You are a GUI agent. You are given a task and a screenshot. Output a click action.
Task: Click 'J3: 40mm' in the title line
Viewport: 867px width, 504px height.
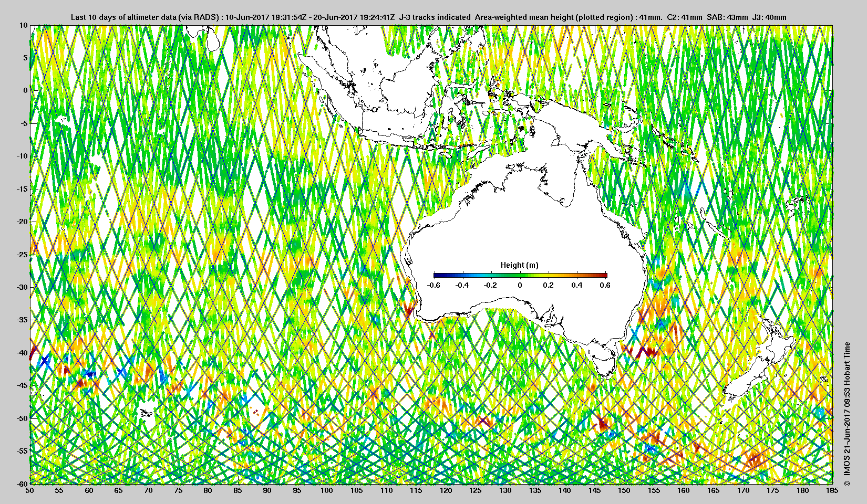[770, 17]
